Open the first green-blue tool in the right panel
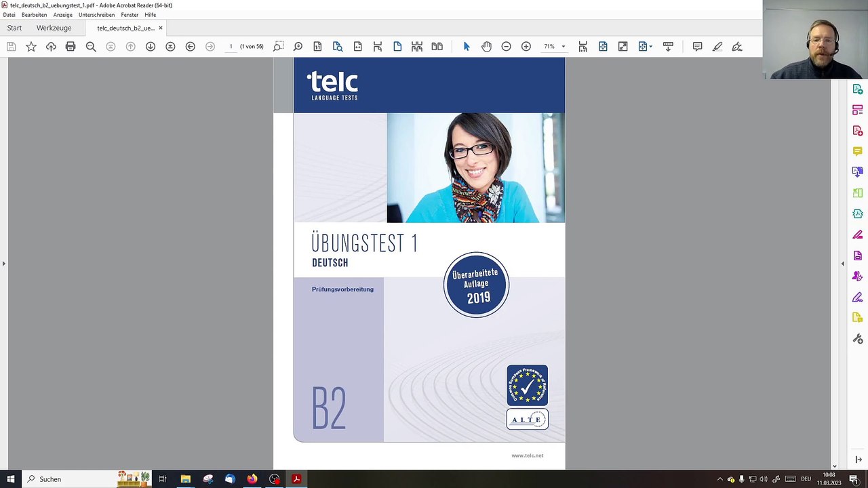The width and height of the screenshot is (868, 488). tap(858, 89)
